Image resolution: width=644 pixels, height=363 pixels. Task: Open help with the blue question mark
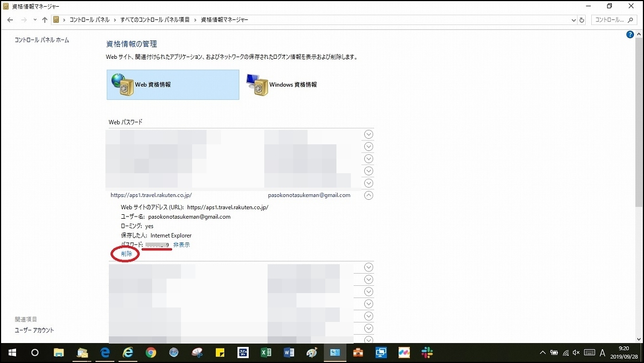pyautogui.click(x=630, y=35)
